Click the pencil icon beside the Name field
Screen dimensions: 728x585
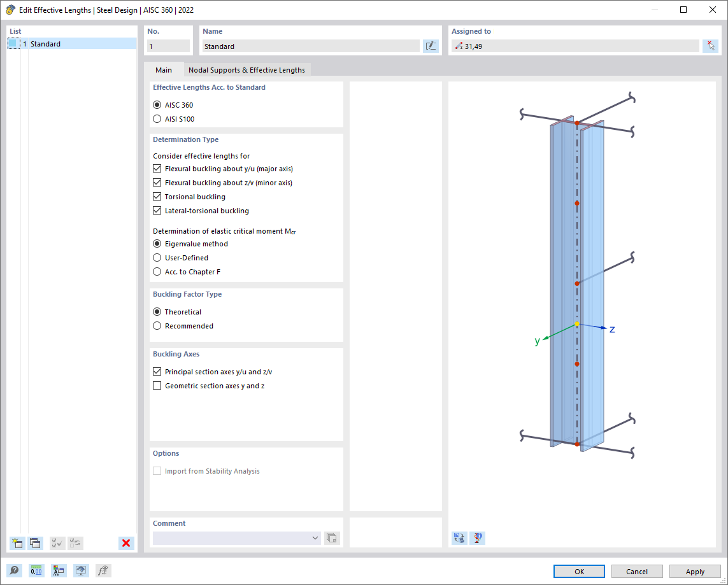click(431, 46)
